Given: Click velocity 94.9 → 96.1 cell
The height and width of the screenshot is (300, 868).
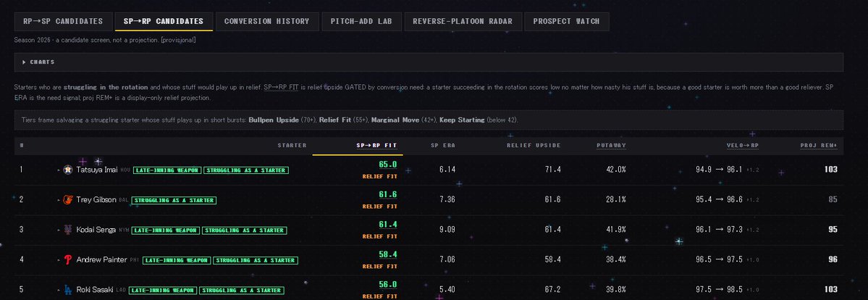Looking at the screenshot, I should pyautogui.click(x=728, y=170).
